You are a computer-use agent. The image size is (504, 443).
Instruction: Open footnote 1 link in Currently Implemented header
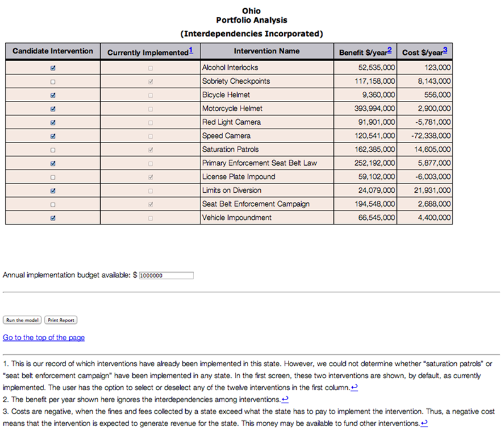pos(190,50)
